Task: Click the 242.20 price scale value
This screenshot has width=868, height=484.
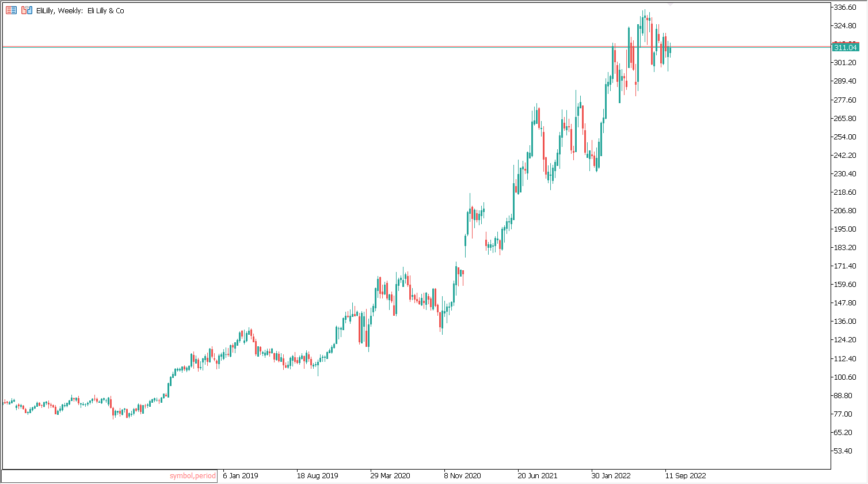Action: coord(846,156)
